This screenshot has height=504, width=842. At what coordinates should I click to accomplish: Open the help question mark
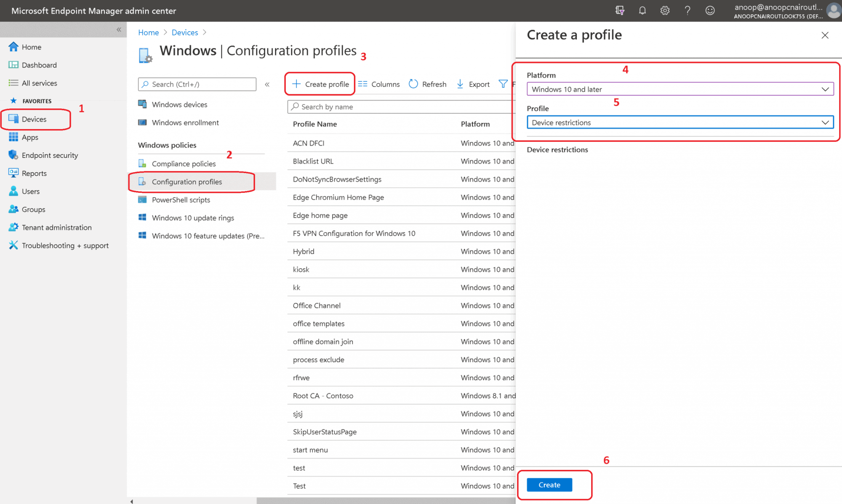[x=687, y=11]
